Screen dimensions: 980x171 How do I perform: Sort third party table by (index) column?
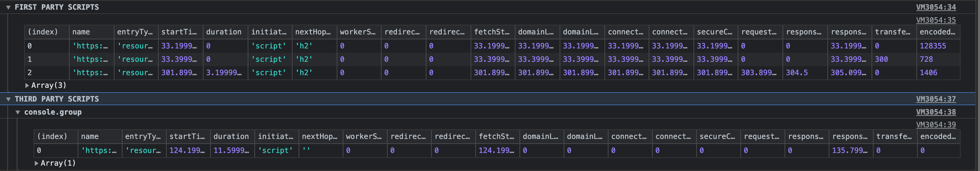(x=56, y=136)
